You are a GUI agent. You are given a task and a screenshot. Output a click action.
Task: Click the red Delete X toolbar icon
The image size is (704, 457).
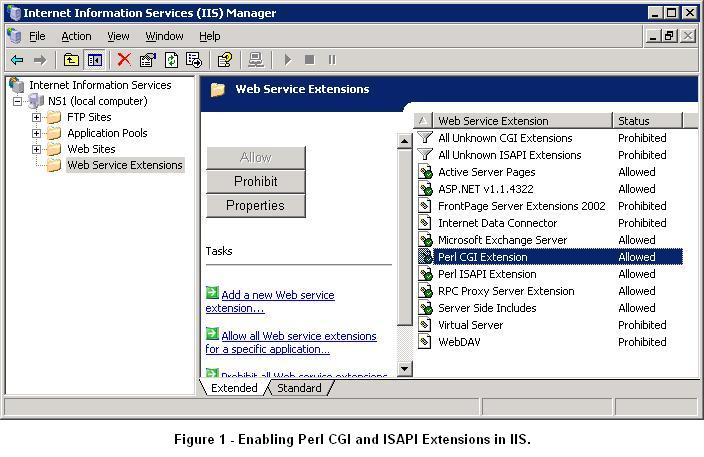click(x=124, y=59)
